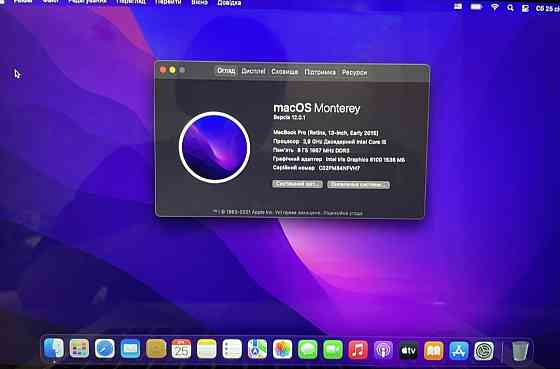Open the Перейти menu
The width and height of the screenshot is (560, 369).
[168, 2]
